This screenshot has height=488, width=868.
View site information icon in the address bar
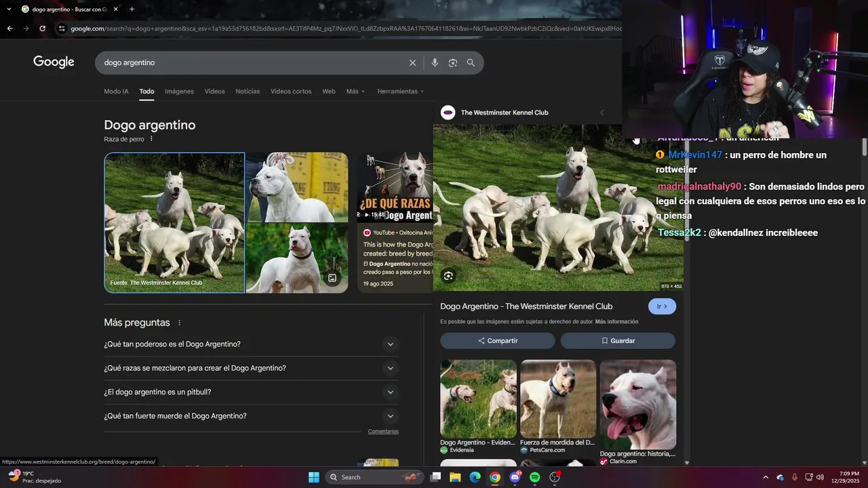point(62,28)
